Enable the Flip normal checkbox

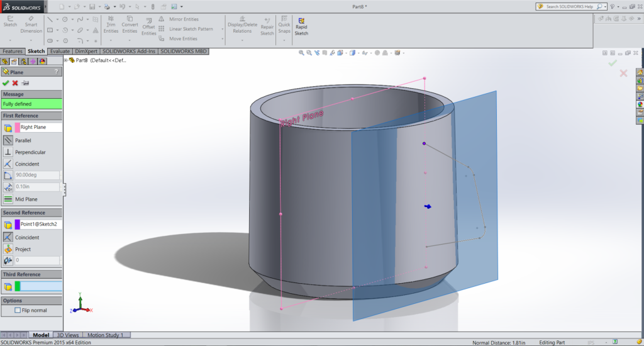click(18, 310)
